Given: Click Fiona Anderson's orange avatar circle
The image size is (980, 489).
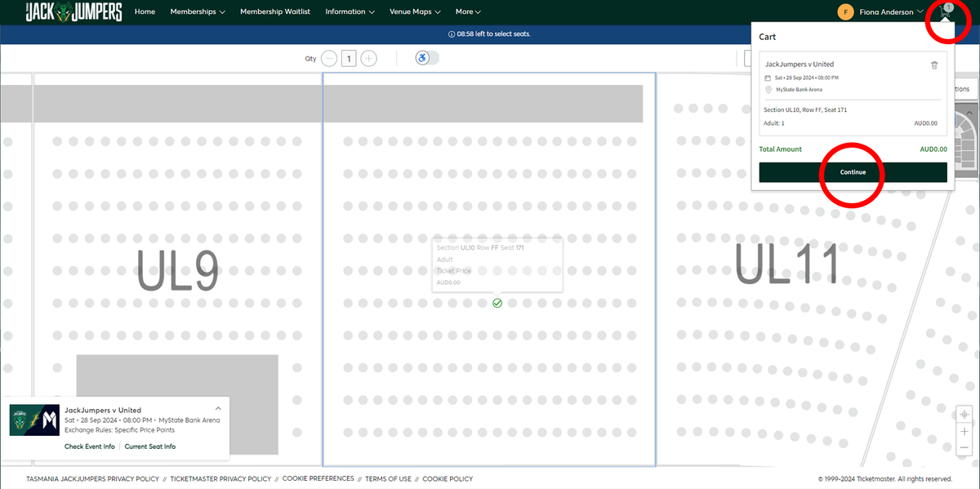Looking at the screenshot, I should coord(845,12).
